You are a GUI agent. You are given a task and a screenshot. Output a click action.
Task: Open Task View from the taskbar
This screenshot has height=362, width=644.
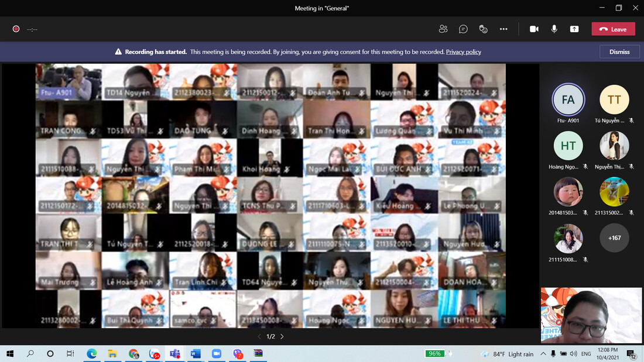tap(70, 353)
